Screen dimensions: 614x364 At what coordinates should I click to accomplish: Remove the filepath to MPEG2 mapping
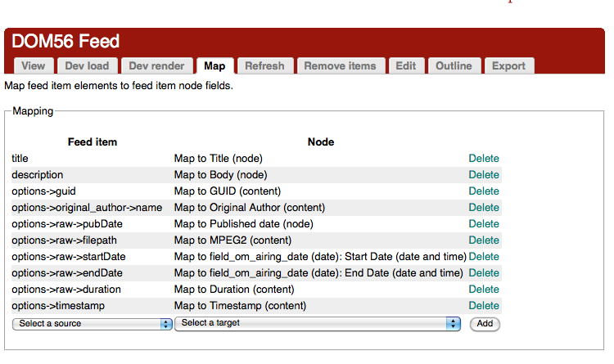(x=483, y=240)
